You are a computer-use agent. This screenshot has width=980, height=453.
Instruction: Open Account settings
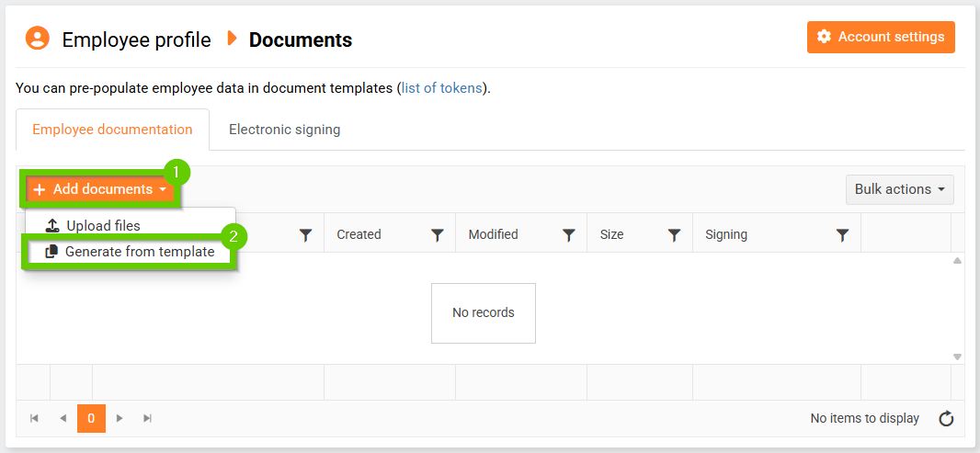pos(881,37)
